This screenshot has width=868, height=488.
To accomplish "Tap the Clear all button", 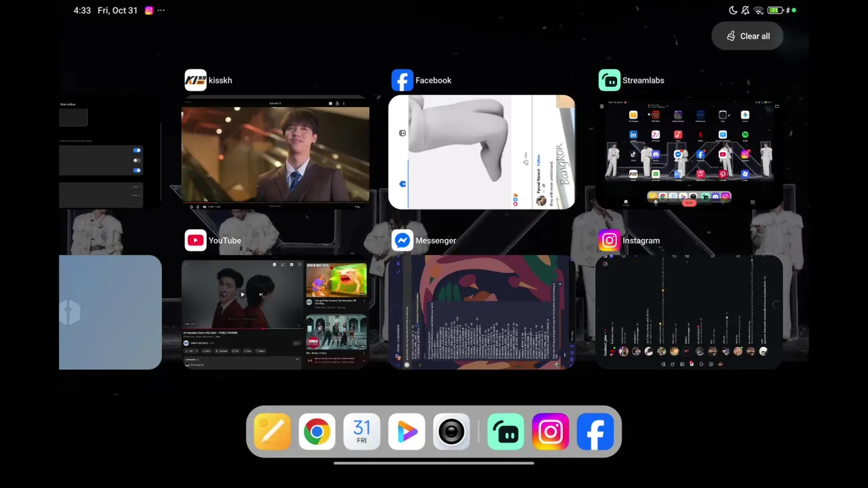I will click(x=747, y=36).
